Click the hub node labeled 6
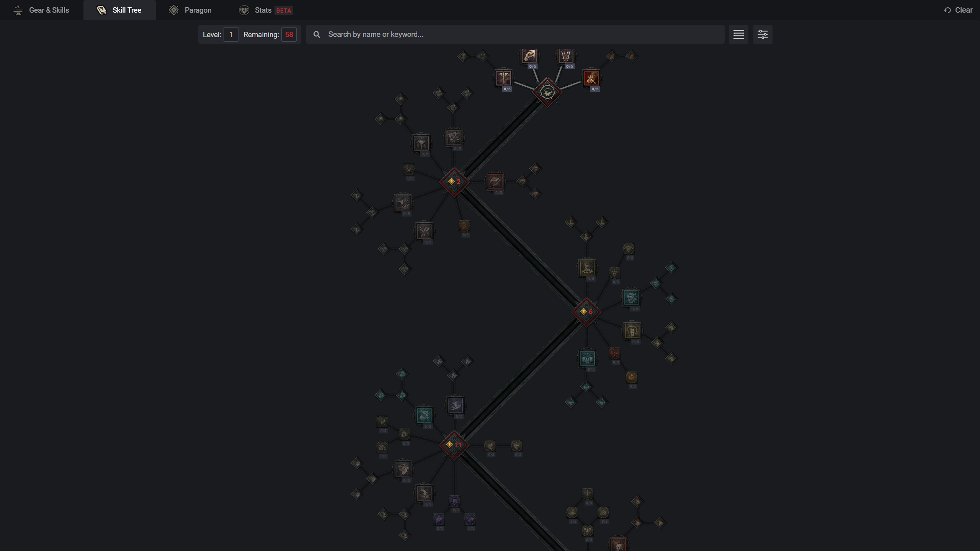 [x=586, y=312]
